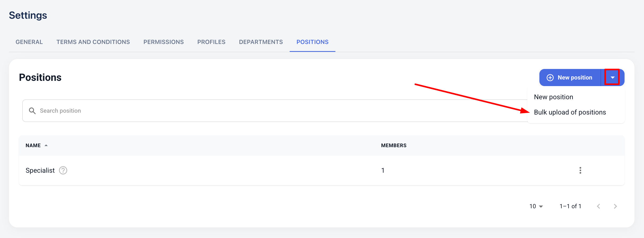Open the Specialist row three-dot menu
644x238 pixels.
(x=580, y=170)
